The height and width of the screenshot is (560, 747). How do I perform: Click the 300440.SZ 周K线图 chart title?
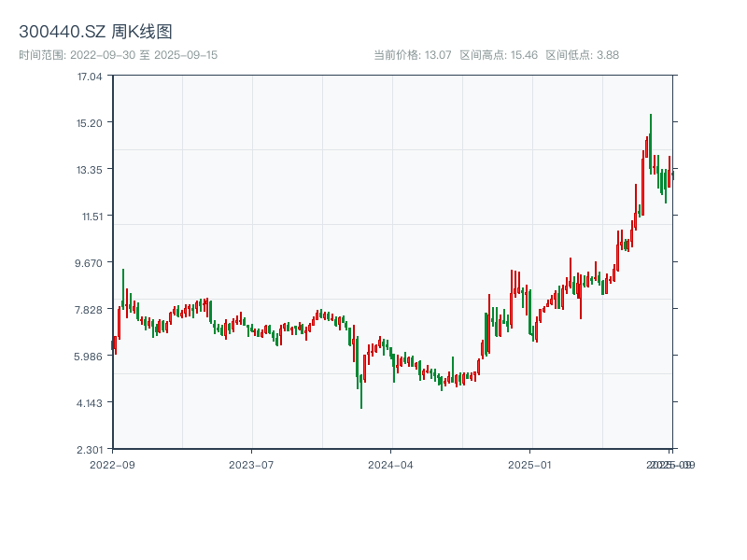(x=95, y=33)
